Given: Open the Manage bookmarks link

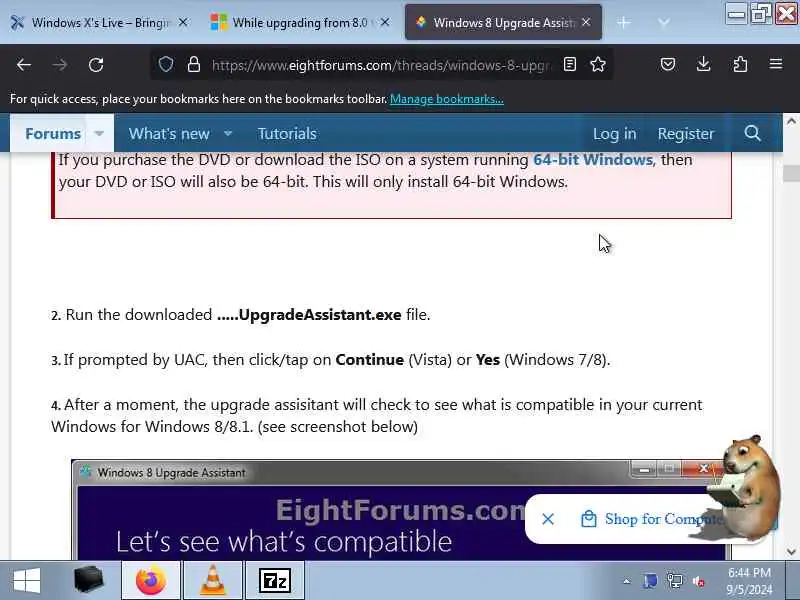Looking at the screenshot, I should pos(446,99).
